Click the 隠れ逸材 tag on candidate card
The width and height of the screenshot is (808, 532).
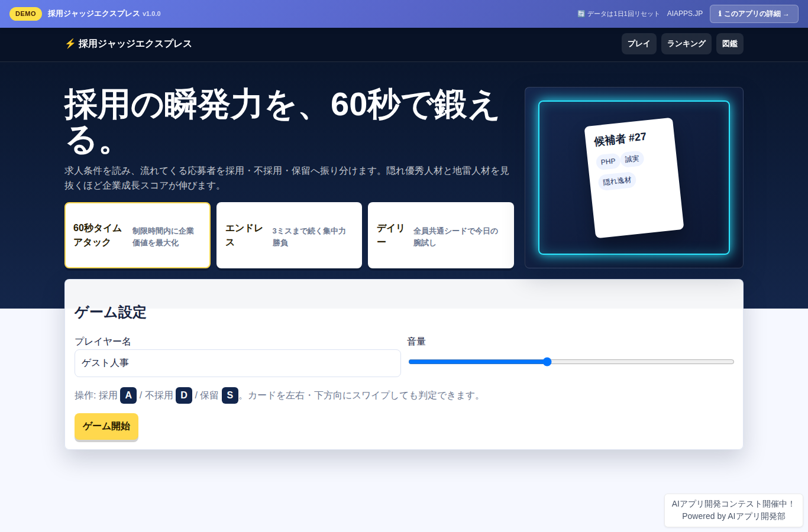click(x=617, y=181)
